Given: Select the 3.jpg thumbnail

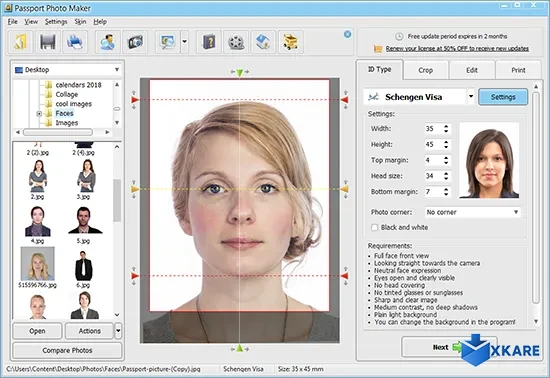Looking at the screenshot, I should click(86, 180).
